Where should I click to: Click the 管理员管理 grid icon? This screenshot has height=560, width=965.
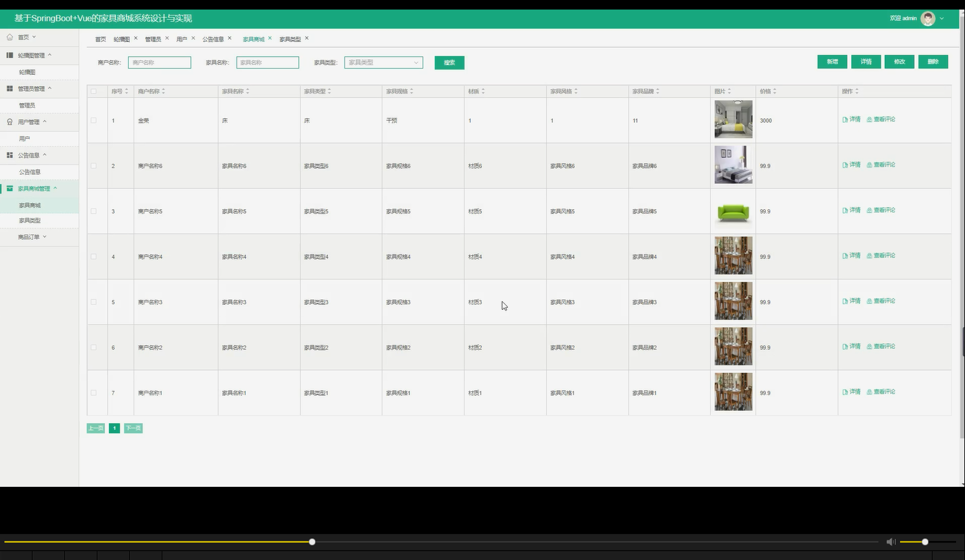[x=10, y=88]
